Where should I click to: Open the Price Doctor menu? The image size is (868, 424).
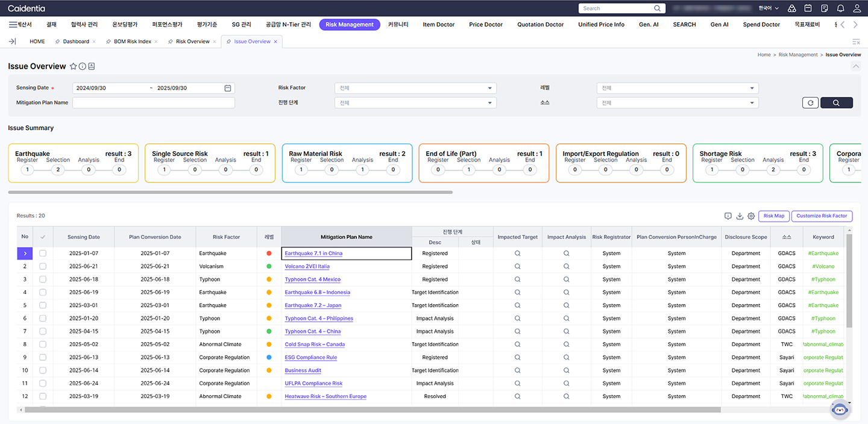[x=485, y=25]
